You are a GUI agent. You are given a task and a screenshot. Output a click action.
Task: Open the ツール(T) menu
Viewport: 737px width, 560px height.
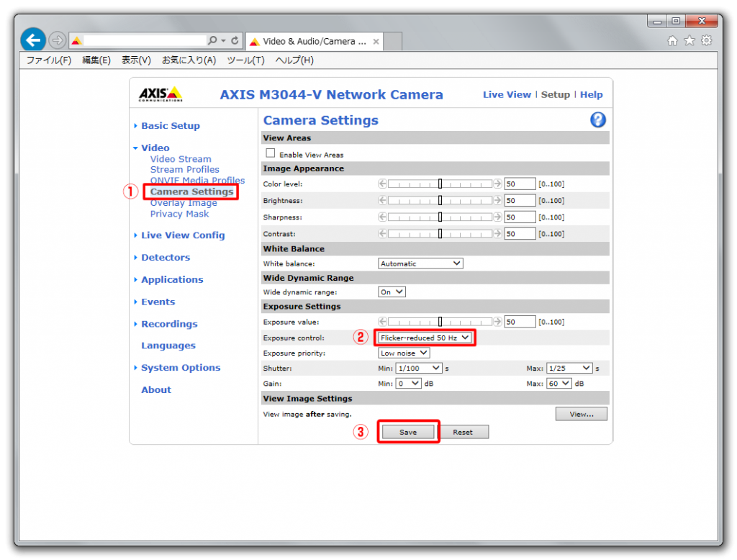coord(246,60)
